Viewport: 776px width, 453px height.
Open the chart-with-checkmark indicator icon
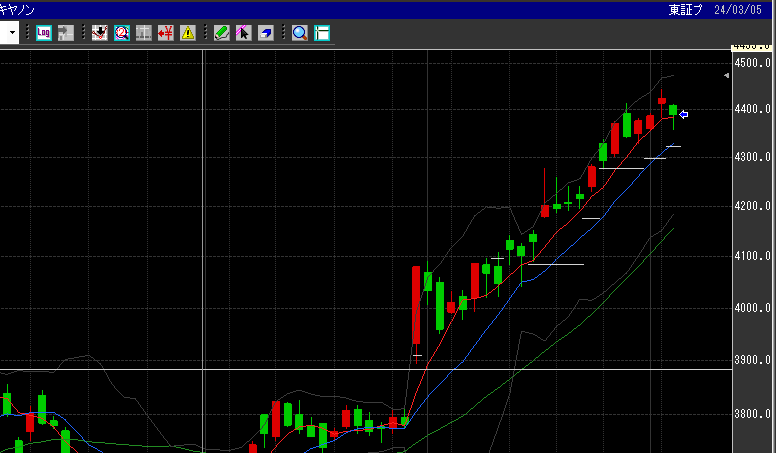point(100,33)
